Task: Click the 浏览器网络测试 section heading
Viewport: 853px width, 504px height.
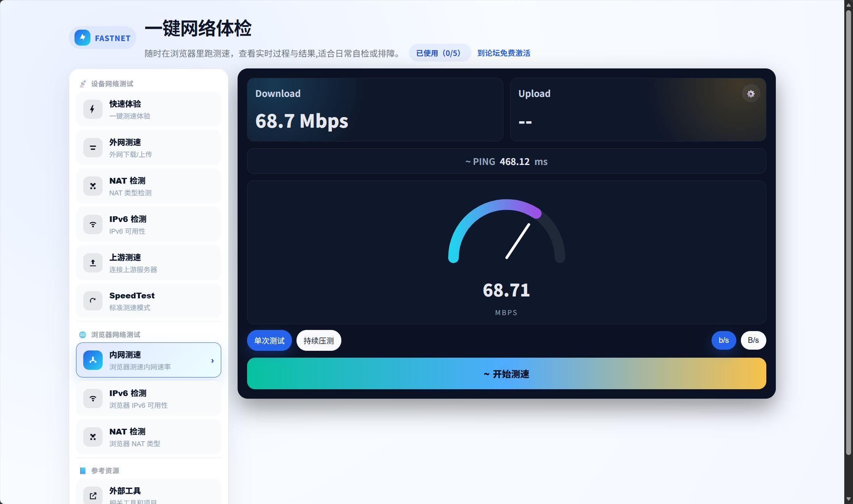Action: click(116, 335)
